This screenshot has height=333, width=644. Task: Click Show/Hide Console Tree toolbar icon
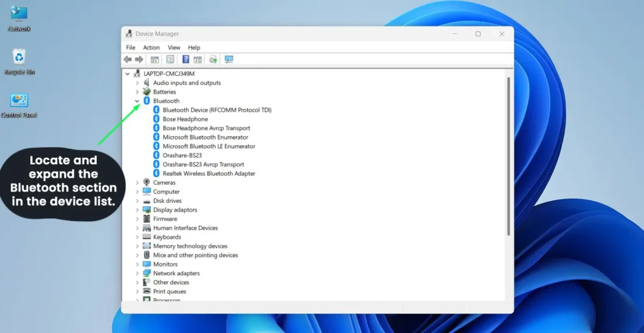click(155, 60)
